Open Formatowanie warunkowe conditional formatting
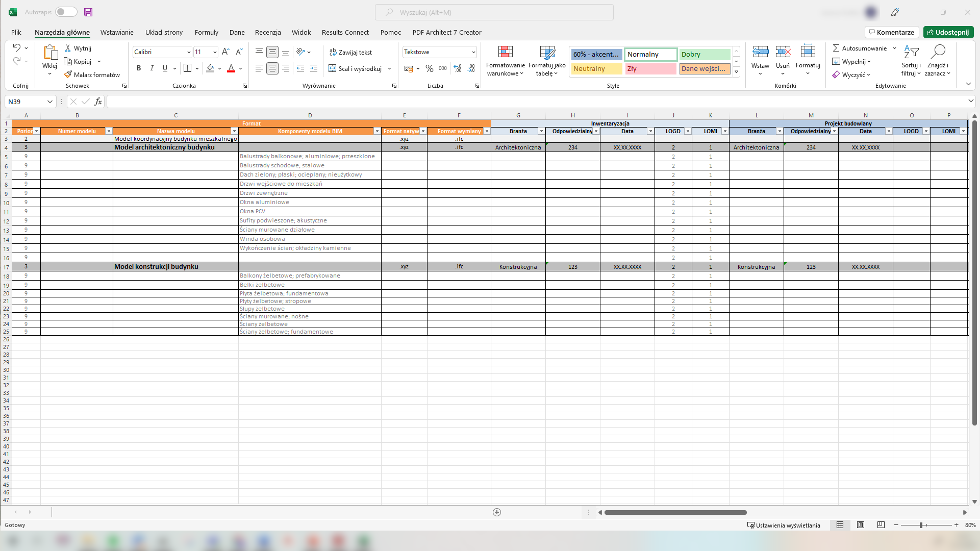Viewport: 980px width, 551px height. (x=505, y=53)
